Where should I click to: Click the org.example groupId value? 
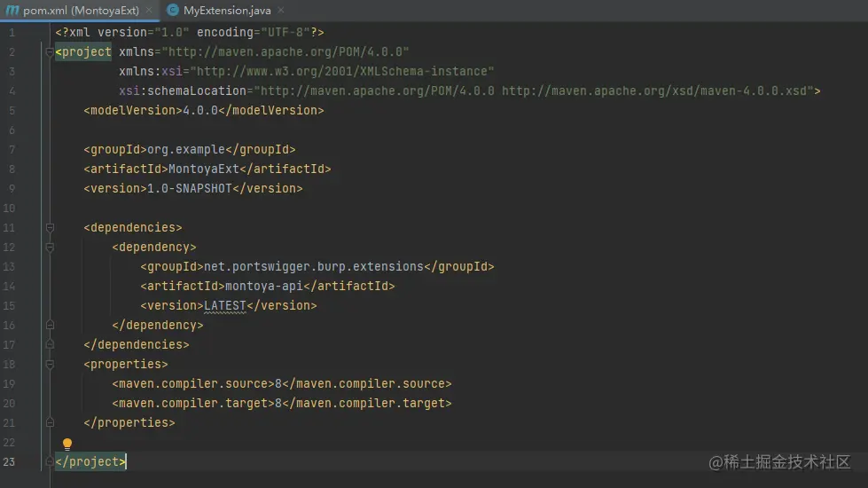186,150
